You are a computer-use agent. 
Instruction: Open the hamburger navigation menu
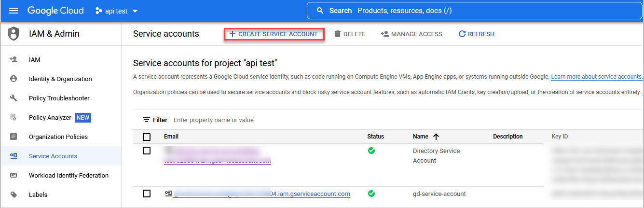tap(14, 11)
